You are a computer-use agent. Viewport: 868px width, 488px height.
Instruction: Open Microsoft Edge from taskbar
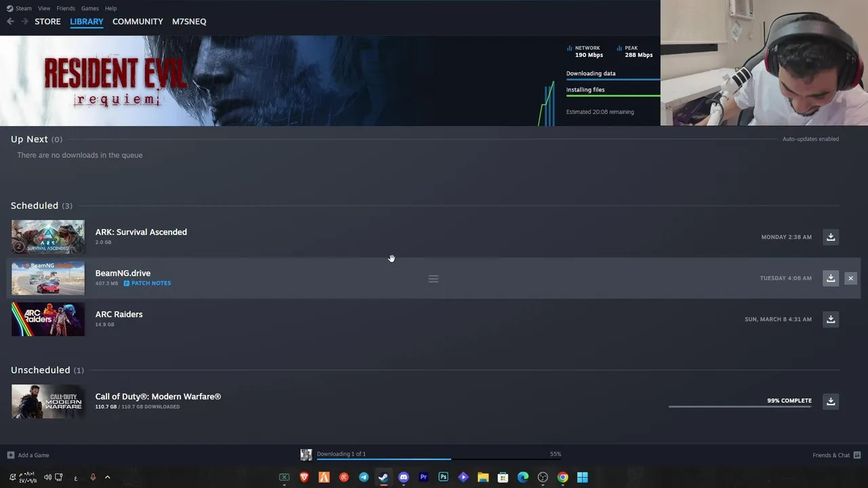pyautogui.click(x=523, y=477)
